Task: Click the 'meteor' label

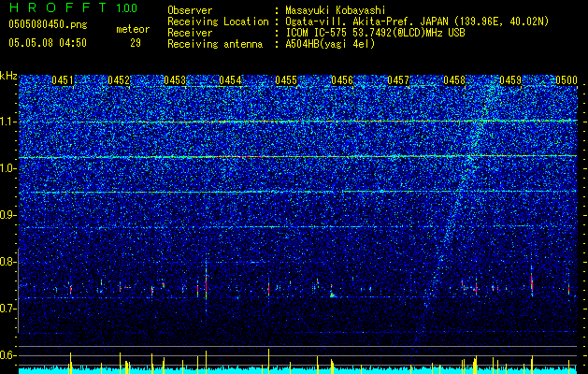Action: click(x=133, y=29)
